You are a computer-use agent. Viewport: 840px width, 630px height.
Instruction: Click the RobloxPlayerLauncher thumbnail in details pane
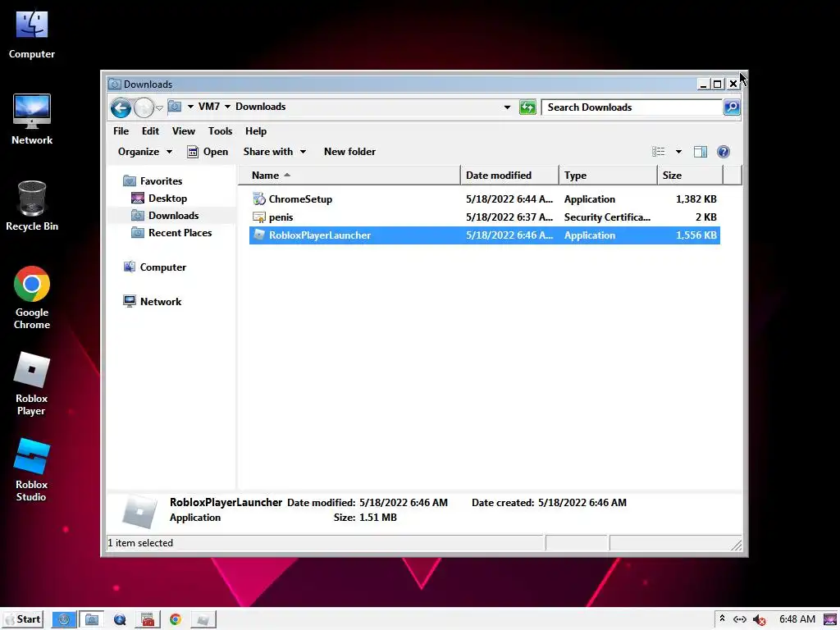click(139, 511)
